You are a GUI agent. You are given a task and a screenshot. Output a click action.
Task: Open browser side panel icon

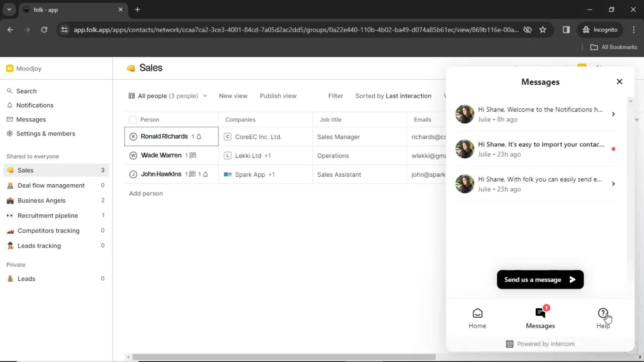(566, 30)
